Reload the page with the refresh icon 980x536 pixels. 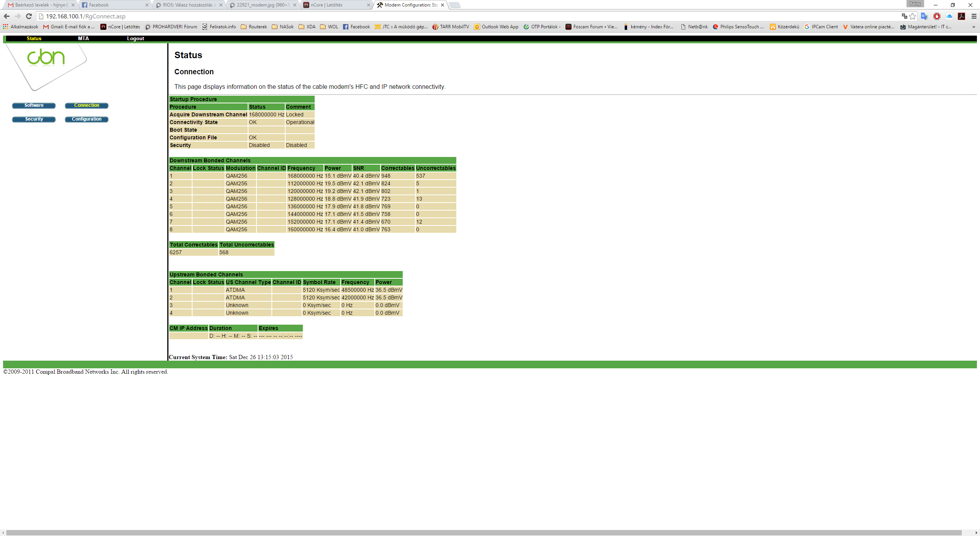pyautogui.click(x=29, y=16)
